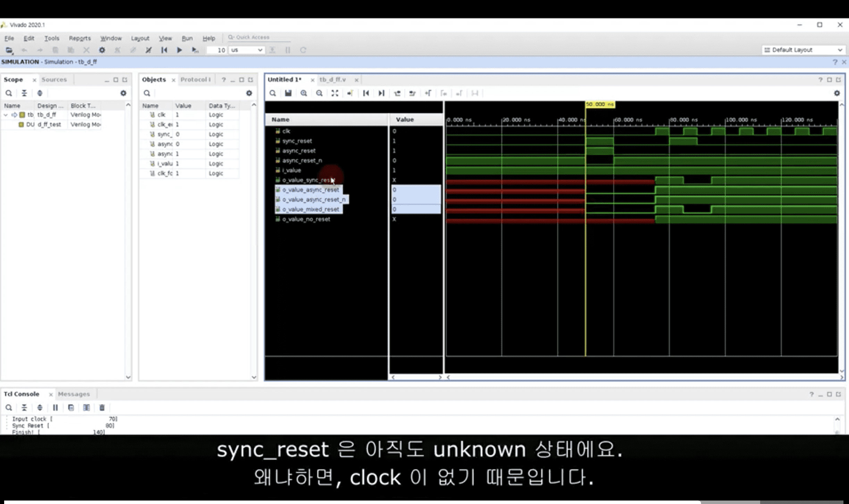This screenshot has width=849, height=504.
Task: Pause Tcl Console output
Action: coord(55,408)
